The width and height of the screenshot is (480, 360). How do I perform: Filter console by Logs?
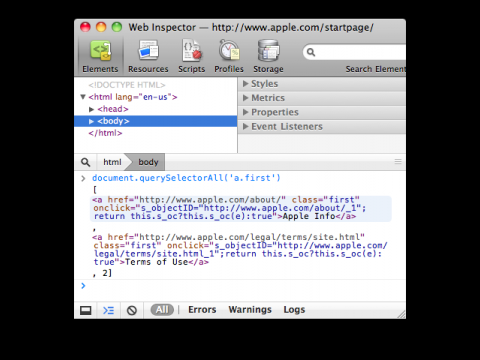(294, 310)
